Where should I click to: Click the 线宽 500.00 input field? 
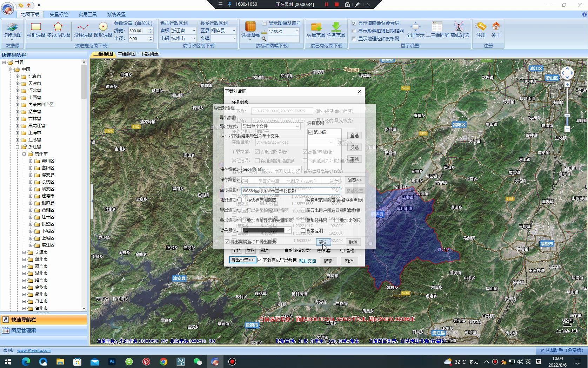pyautogui.click(x=138, y=31)
